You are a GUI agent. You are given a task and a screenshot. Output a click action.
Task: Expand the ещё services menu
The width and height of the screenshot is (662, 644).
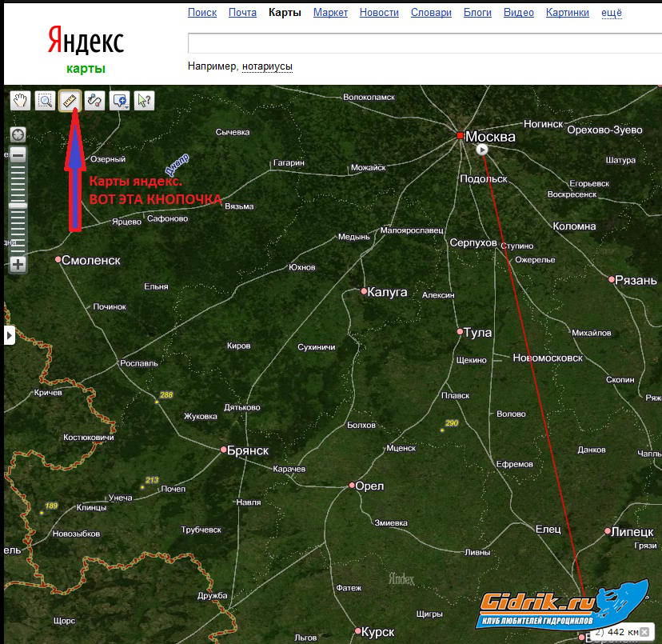pyautogui.click(x=611, y=13)
